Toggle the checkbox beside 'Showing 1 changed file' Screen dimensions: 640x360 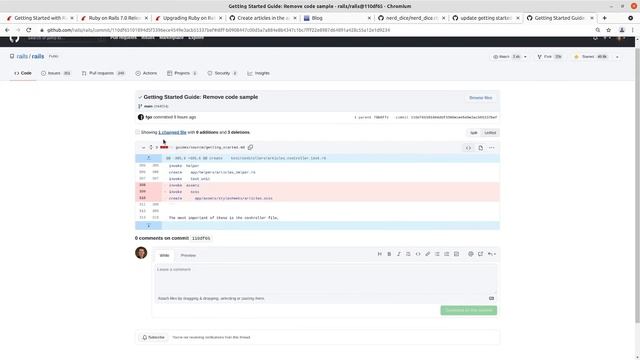(138, 132)
